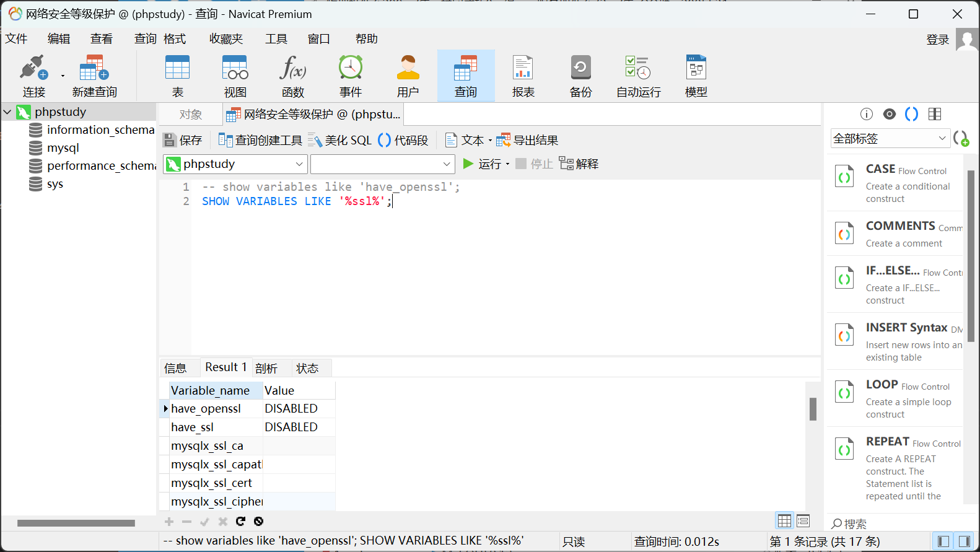Open the 用户 (User) toolbar icon
The image size is (980, 552).
pos(408,76)
